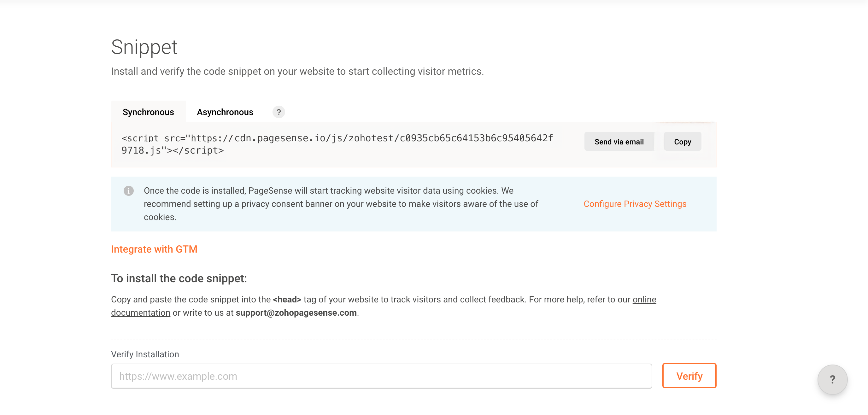Click the Snippet page heading
The width and height of the screenshot is (868, 415).
pos(144,47)
